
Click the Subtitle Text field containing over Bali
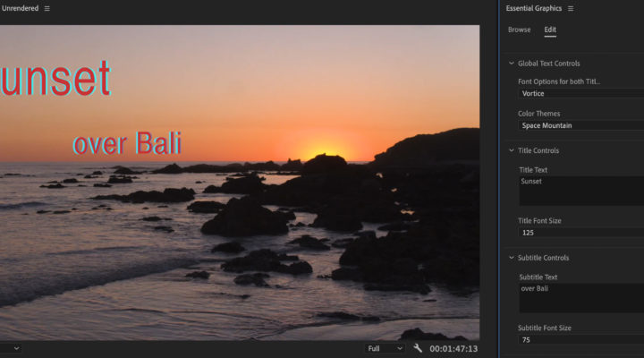tap(581, 298)
